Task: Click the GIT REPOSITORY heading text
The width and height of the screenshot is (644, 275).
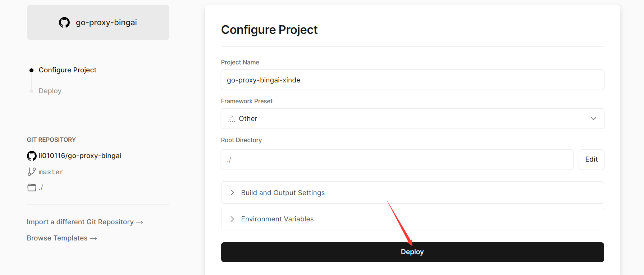Action: point(51,140)
